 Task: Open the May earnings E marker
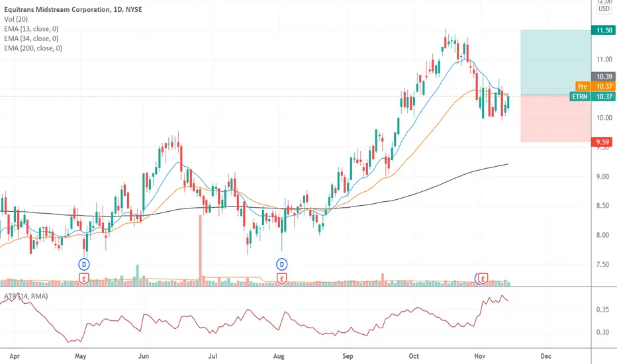click(84, 279)
